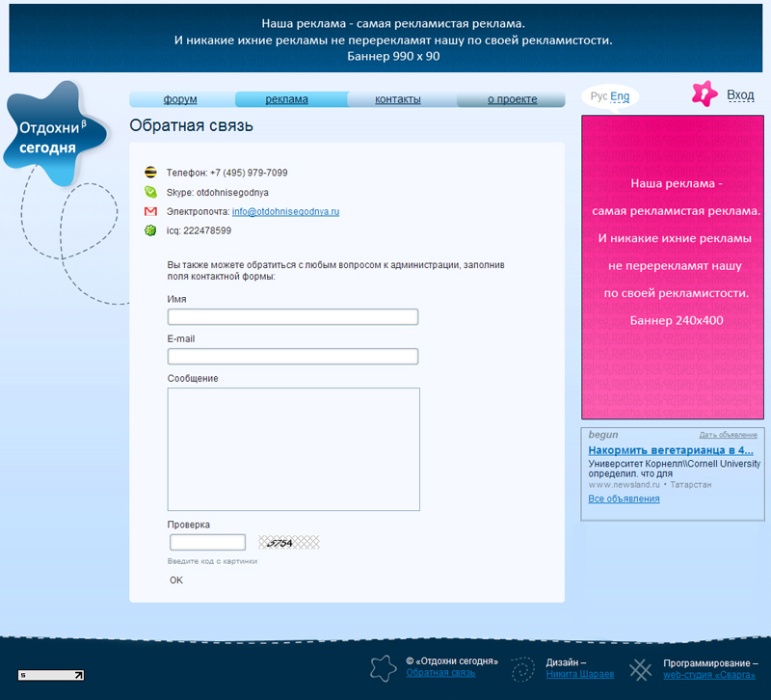Switch to the реклама tab
This screenshot has height=700, width=771.
click(x=287, y=99)
